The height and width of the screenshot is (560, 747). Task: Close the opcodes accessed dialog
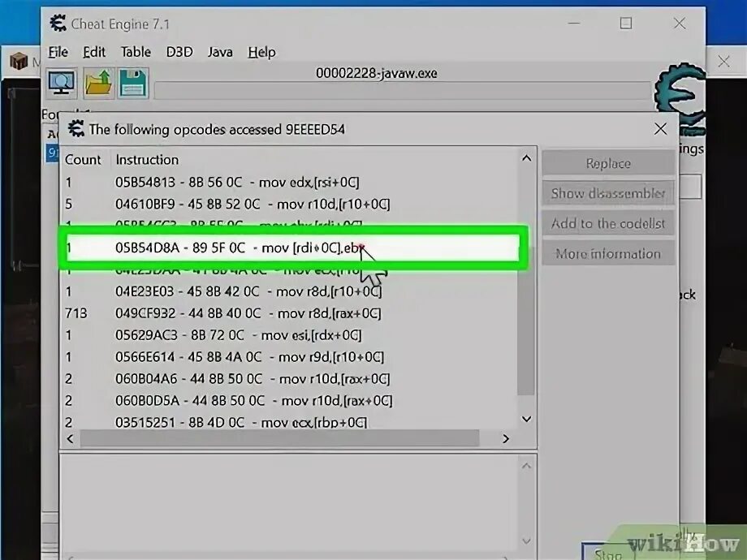(660, 129)
